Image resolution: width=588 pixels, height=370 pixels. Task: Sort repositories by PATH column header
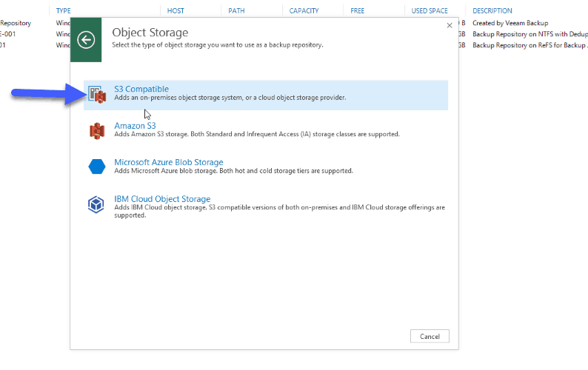click(x=236, y=11)
